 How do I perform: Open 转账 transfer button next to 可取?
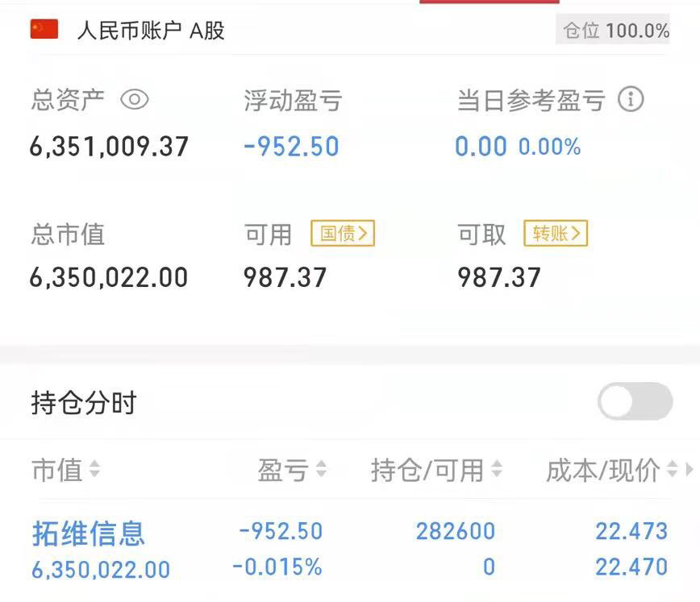556,233
